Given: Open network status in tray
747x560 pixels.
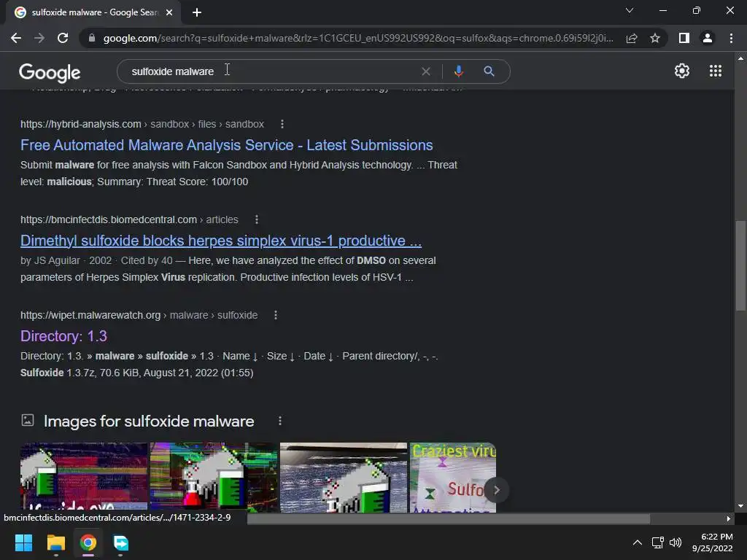Looking at the screenshot, I should click(658, 542).
